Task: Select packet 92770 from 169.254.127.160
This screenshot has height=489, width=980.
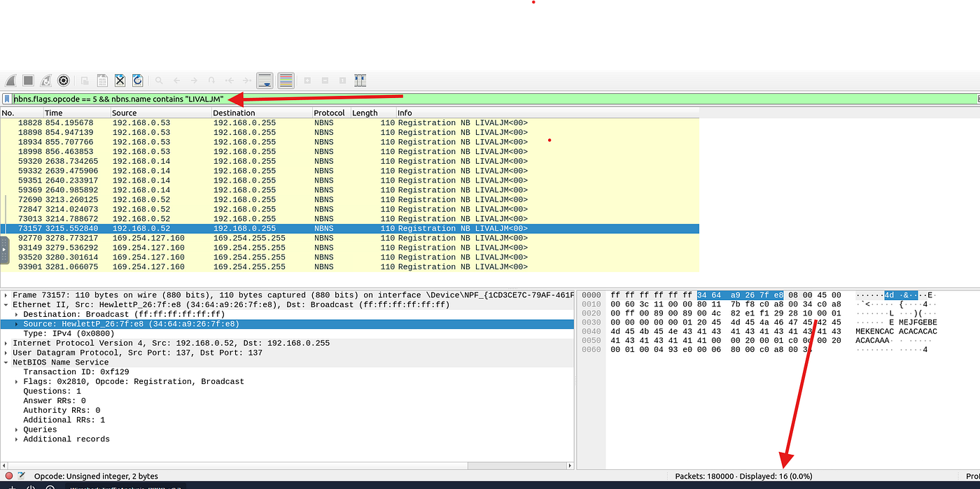Action: (x=349, y=238)
